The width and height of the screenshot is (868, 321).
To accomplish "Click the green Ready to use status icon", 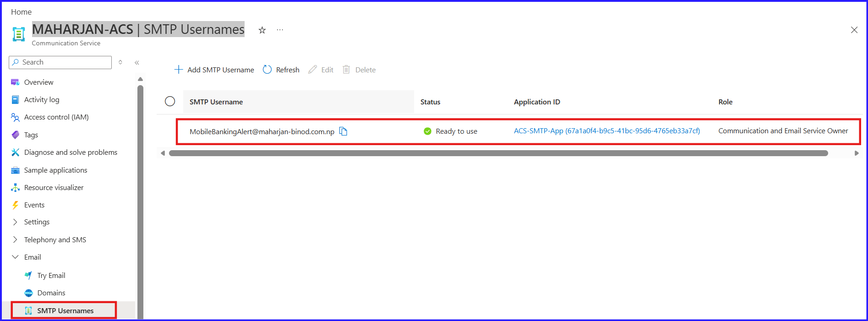I will (x=427, y=131).
